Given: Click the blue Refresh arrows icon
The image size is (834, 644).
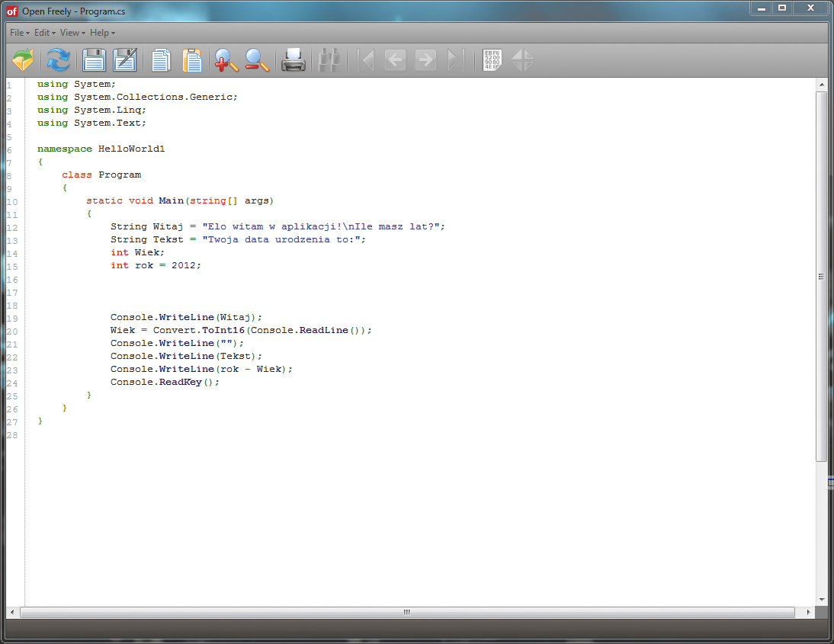Looking at the screenshot, I should point(59,59).
